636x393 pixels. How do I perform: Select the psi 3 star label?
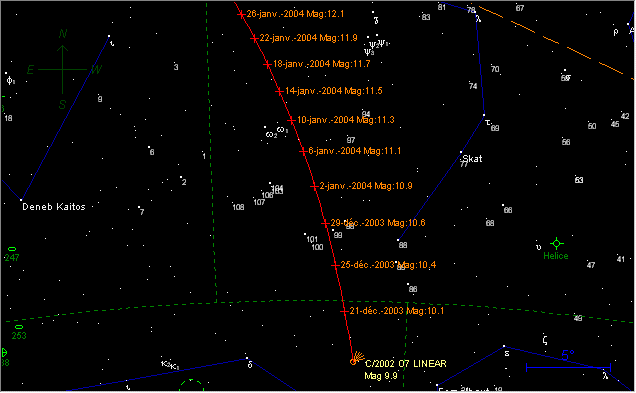369,52
